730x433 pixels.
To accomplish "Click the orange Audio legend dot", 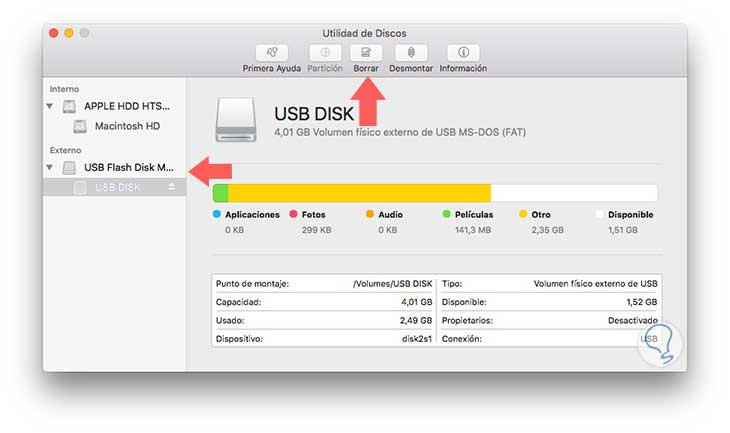I will pyautogui.click(x=370, y=214).
